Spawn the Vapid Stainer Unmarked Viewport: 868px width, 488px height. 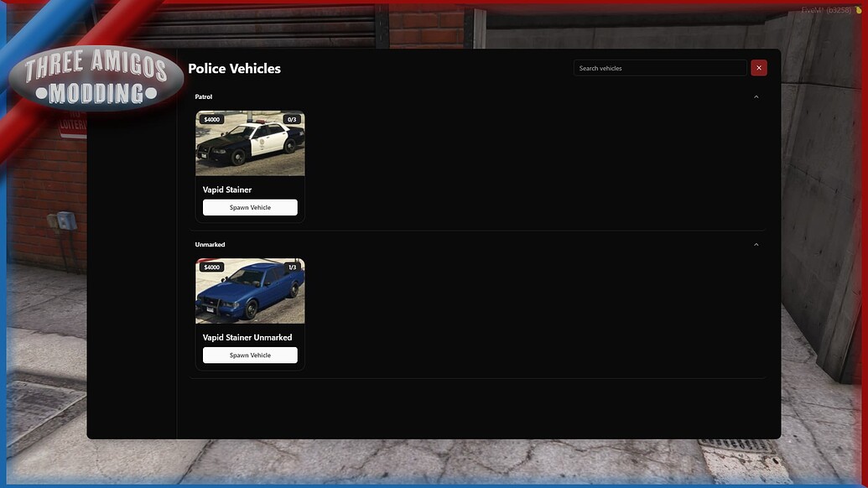(250, 354)
